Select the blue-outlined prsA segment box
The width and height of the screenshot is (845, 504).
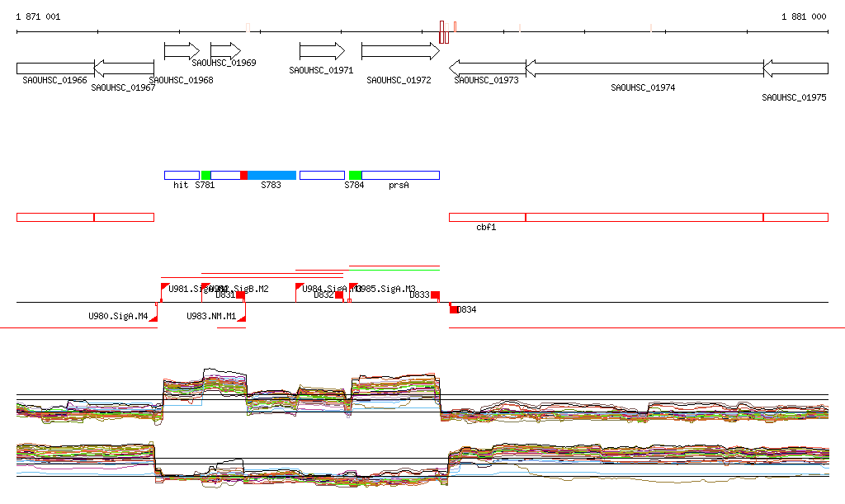coord(400,175)
